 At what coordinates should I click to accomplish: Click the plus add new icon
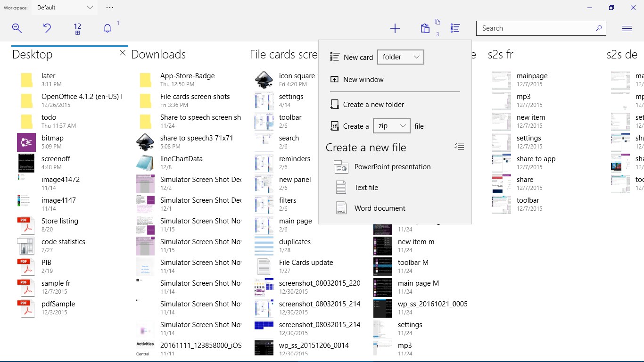pyautogui.click(x=395, y=28)
